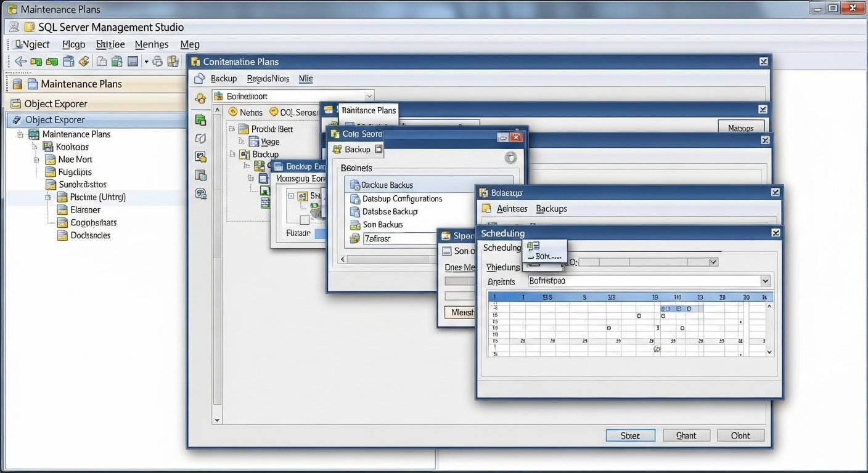868x473 pixels.
Task: Click the schedule grid scrollbar down arrow
Action: (769, 352)
